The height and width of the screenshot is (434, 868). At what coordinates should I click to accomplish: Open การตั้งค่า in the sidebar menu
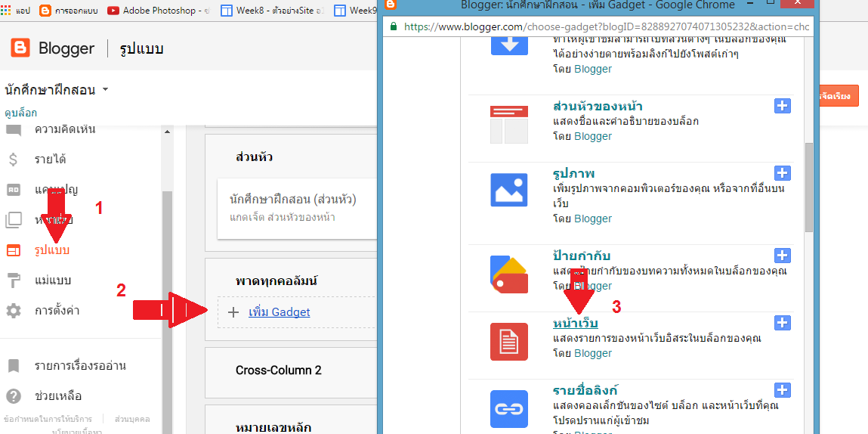click(57, 311)
